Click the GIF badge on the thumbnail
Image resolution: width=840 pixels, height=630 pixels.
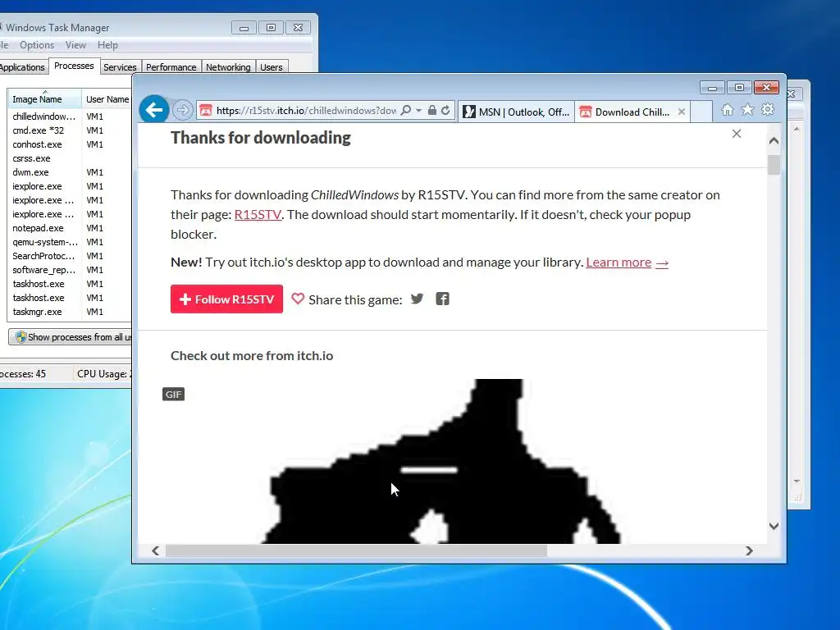(173, 395)
